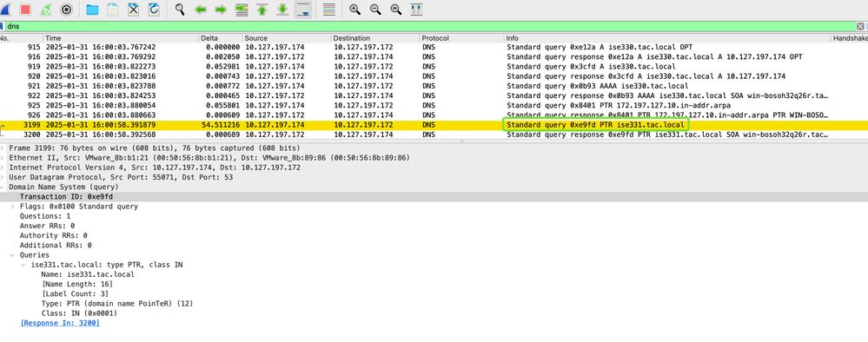Select packet 916 query response row

point(434,57)
